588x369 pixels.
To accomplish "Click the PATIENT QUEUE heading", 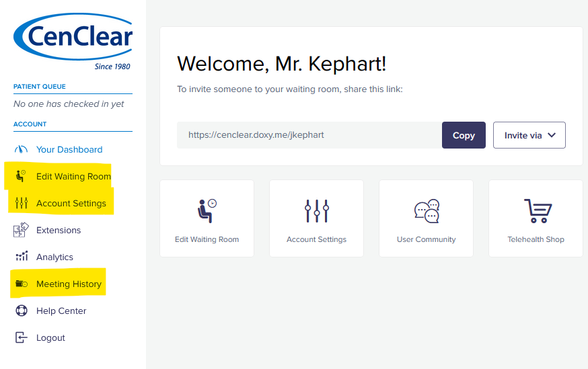I will point(40,87).
